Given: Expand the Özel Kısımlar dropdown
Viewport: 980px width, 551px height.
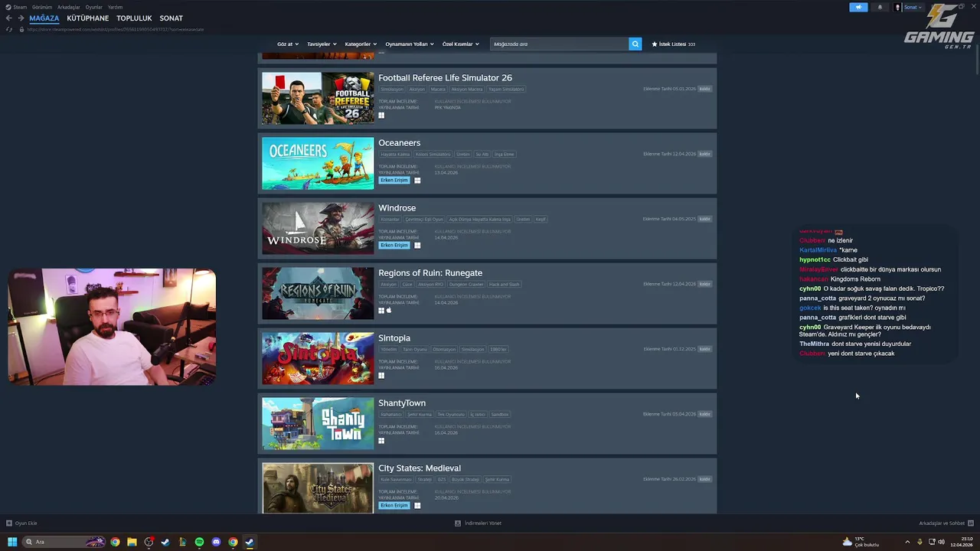Looking at the screenshot, I should pyautogui.click(x=460, y=44).
